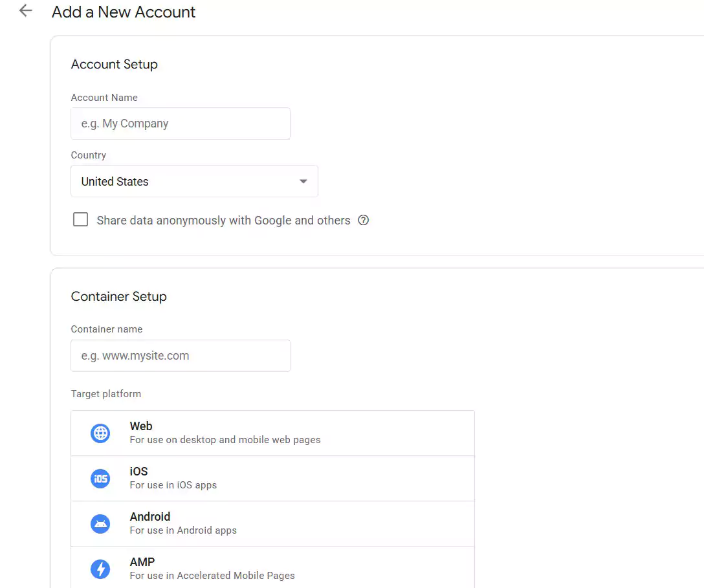Image resolution: width=704 pixels, height=588 pixels.
Task: Open help for anonymous data sharing
Action: pos(363,221)
